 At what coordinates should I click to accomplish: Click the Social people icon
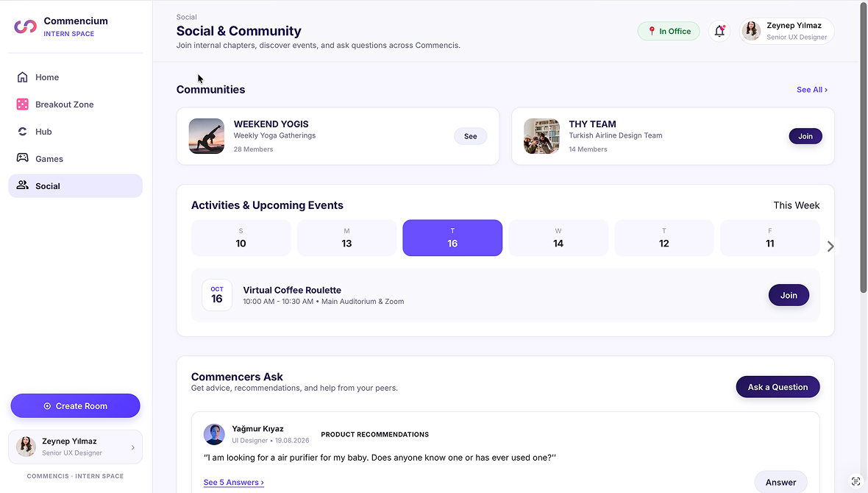tap(22, 185)
